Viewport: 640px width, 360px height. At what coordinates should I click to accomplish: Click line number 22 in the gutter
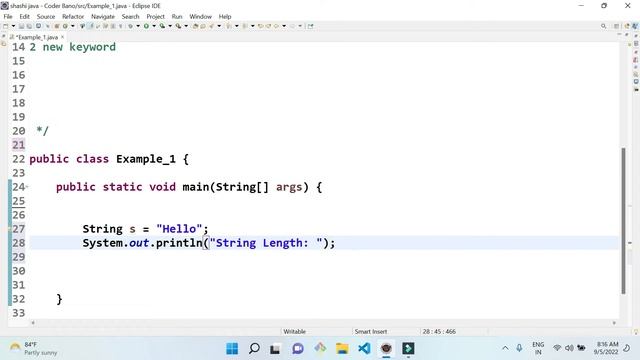[x=18, y=159]
